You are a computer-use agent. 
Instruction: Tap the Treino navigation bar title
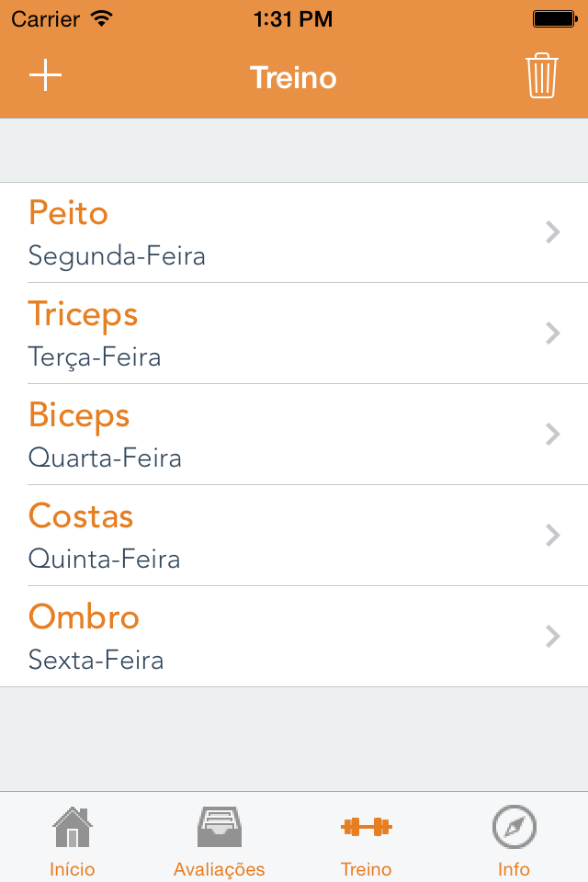(294, 78)
